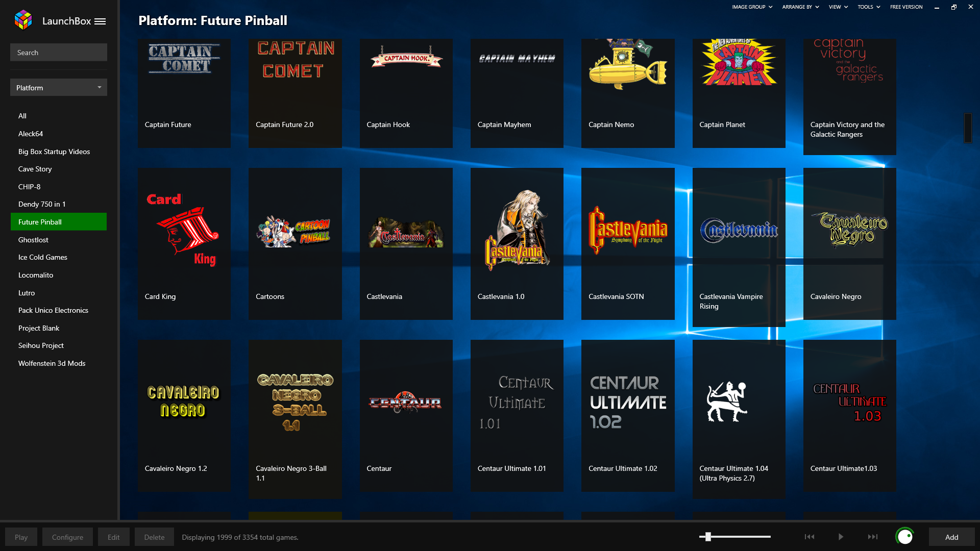The height and width of the screenshot is (551, 980).
Task: Click into the Search field
Action: click(x=59, y=53)
